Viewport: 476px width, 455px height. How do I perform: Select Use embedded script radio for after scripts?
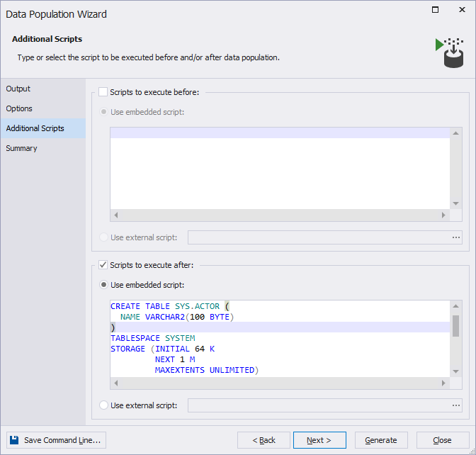pyautogui.click(x=103, y=285)
